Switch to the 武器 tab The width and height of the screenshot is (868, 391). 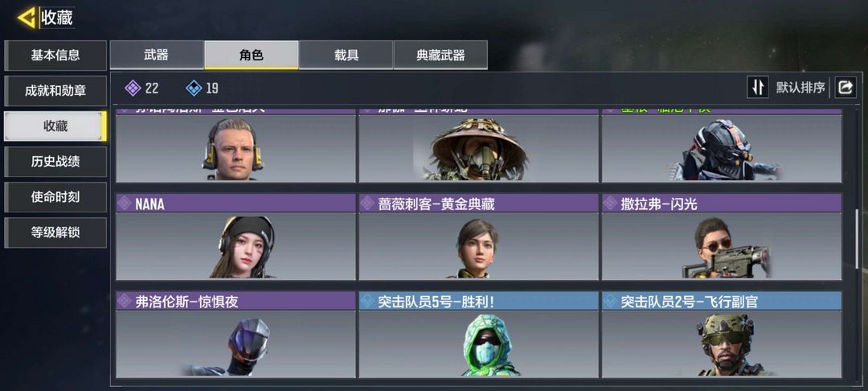point(157,55)
